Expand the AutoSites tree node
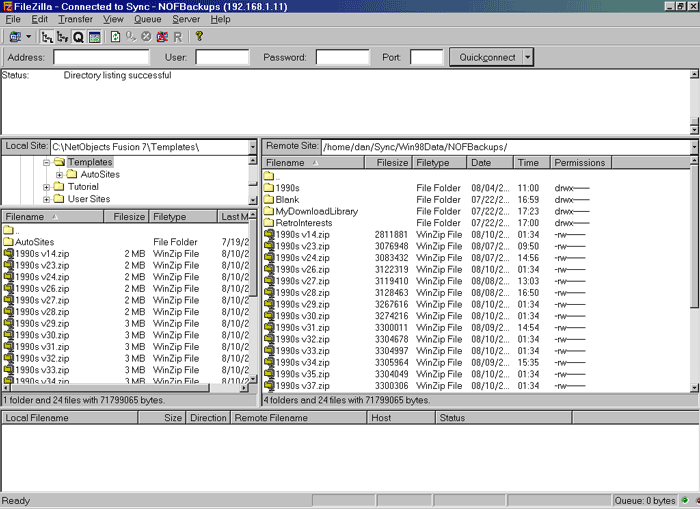The image size is (700, 509). tap(59, 175)
